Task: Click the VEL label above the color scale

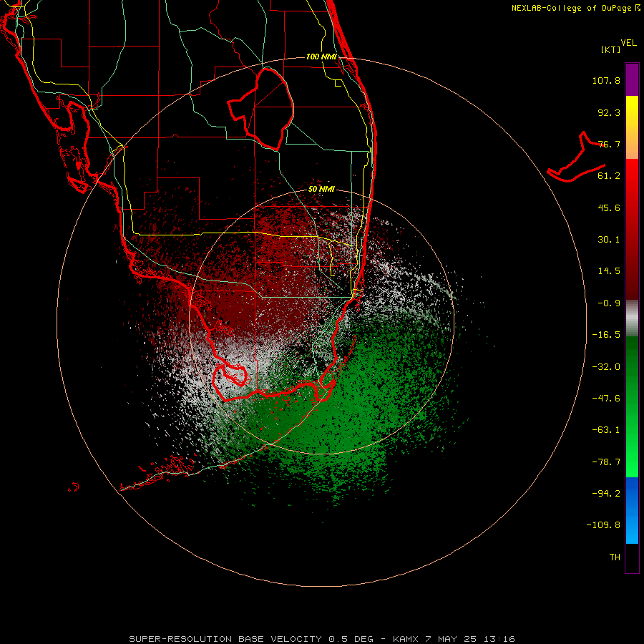Action: (628, 43)
